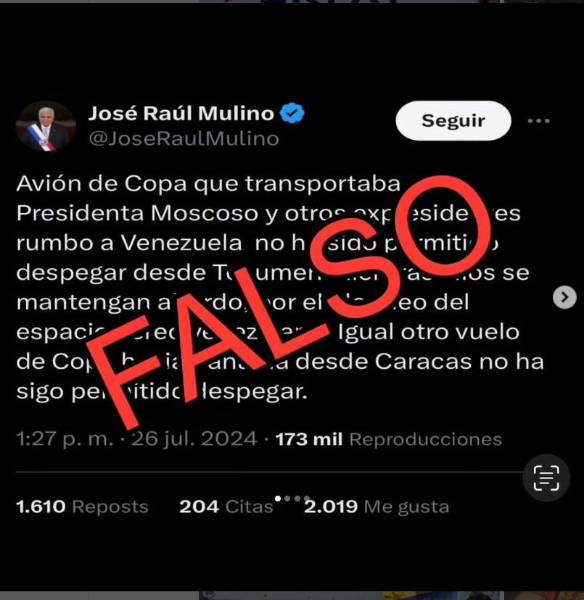584x600 pixels.
Task: Open the @JoseRaulMulino handle
Action: [x=184, y=139]
